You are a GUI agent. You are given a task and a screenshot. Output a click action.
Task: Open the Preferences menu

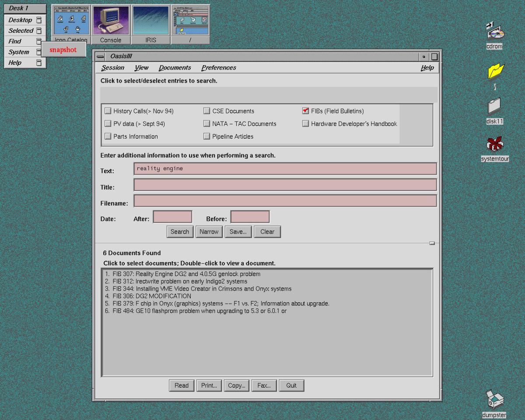click(219, 68)
